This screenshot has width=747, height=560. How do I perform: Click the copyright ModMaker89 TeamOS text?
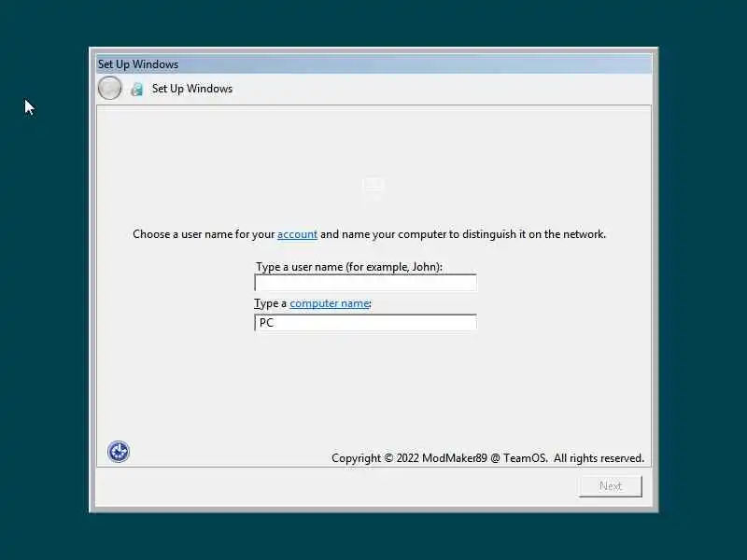click(439, 458)
